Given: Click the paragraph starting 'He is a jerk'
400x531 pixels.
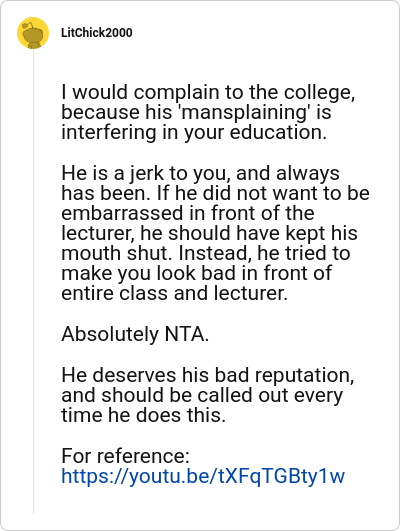Looking at the screenshot, I should 215,233.
